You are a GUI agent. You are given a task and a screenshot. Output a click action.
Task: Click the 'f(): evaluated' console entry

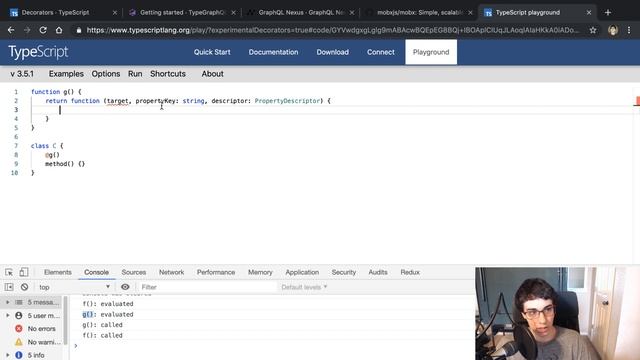pyautogui.click(x=108, y=304)
